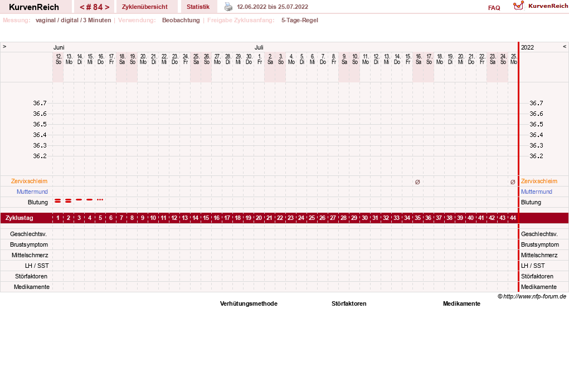Click the bleeding mark on cycle day 3
Image resolution: width=569 pixels, height=392 pixels.
79,200
